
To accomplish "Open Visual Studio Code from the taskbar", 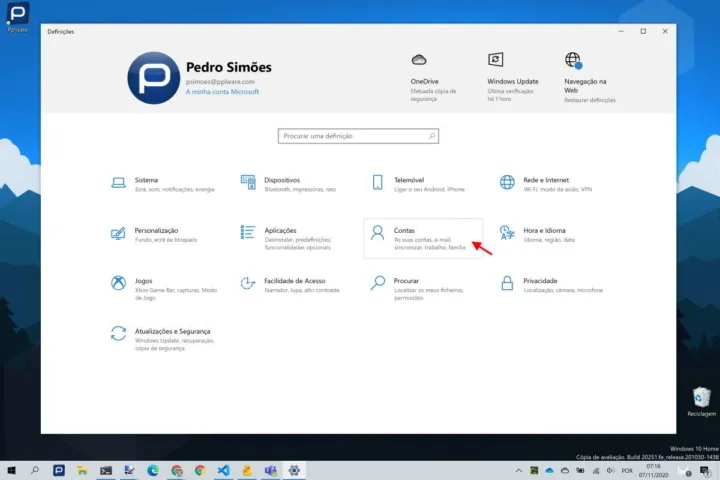I will (x=223, y=470).
